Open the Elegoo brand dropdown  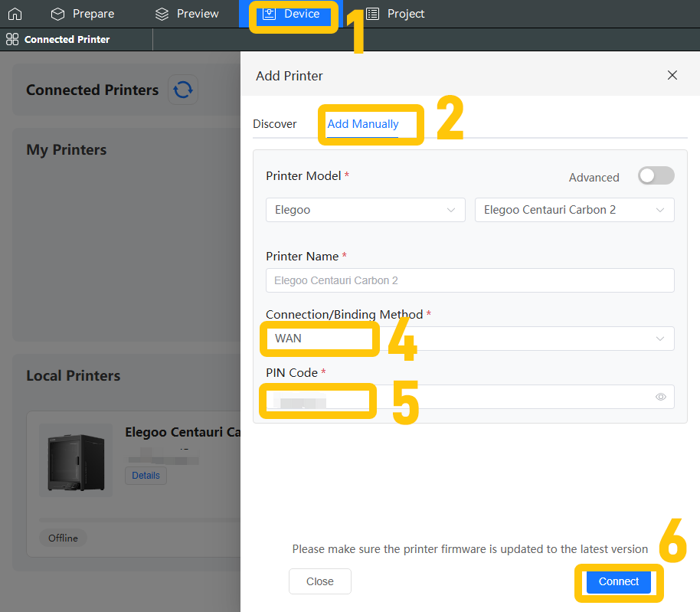point(365,210)
